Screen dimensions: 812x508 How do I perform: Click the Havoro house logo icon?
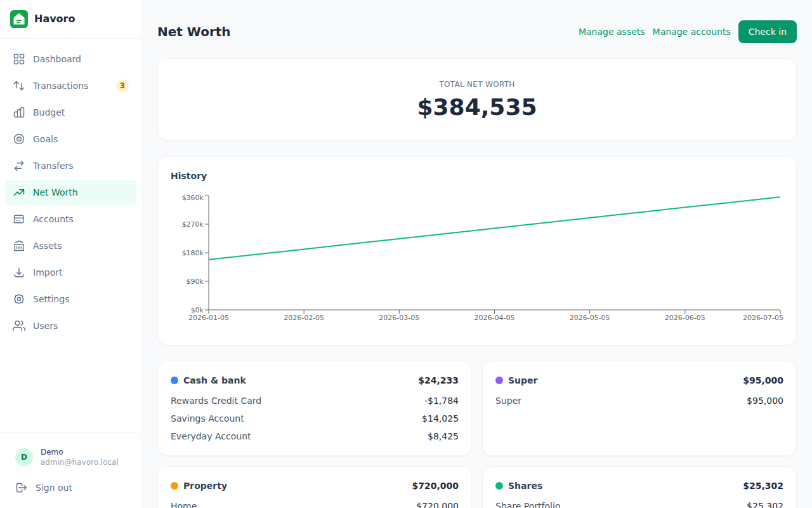[19, 19]
